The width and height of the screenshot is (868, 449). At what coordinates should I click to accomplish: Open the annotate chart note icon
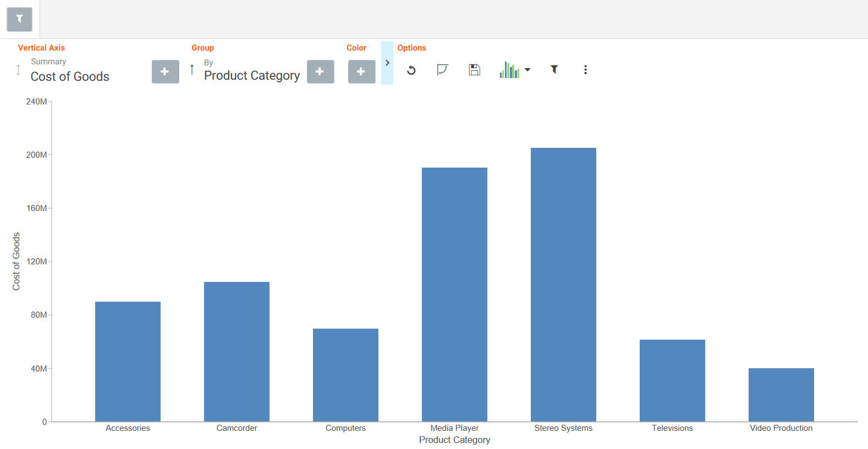[442, 70]
